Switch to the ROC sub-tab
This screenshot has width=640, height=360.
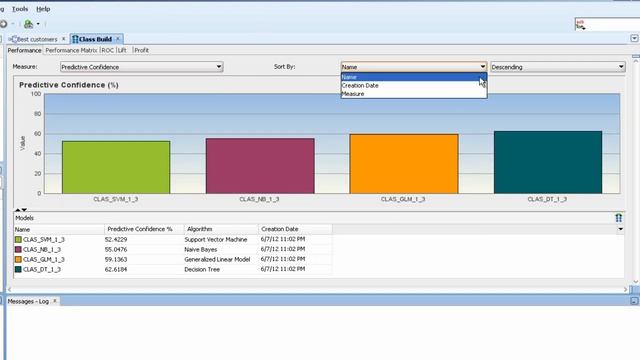[x=107, y=50]
